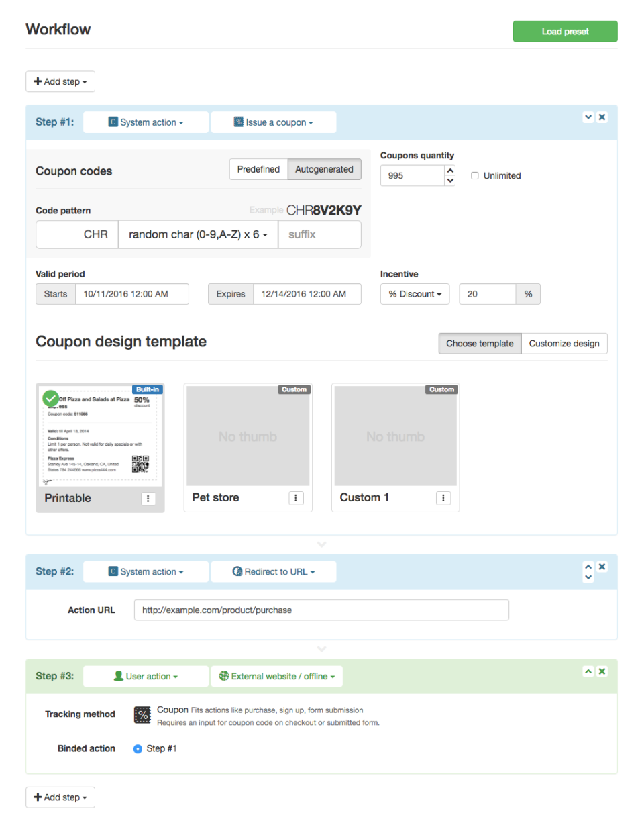
Task: Open the External website / offline dropdown
Action: [276, 677]
